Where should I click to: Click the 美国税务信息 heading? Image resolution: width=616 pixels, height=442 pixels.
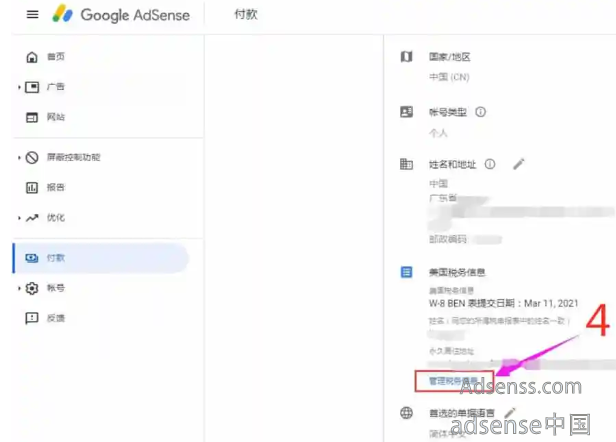pos(457,272)
